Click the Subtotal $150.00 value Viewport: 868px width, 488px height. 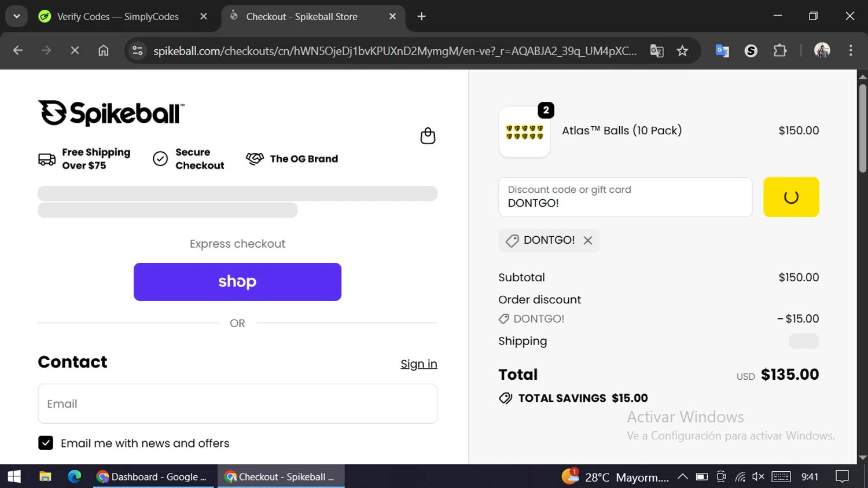(799, 277)
